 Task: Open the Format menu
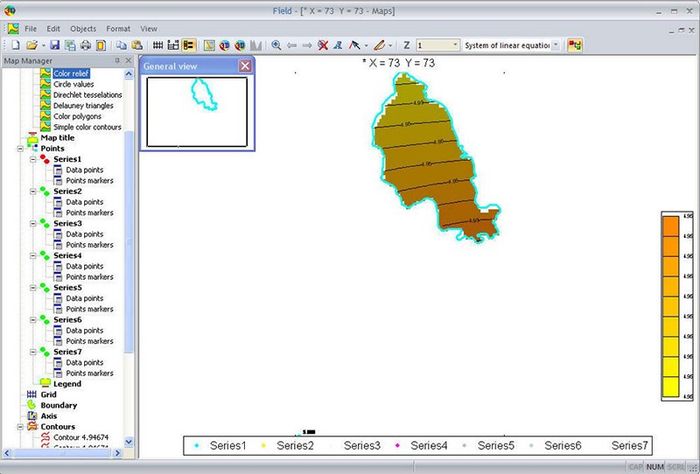pyautogui.click(x=118, y=29)
